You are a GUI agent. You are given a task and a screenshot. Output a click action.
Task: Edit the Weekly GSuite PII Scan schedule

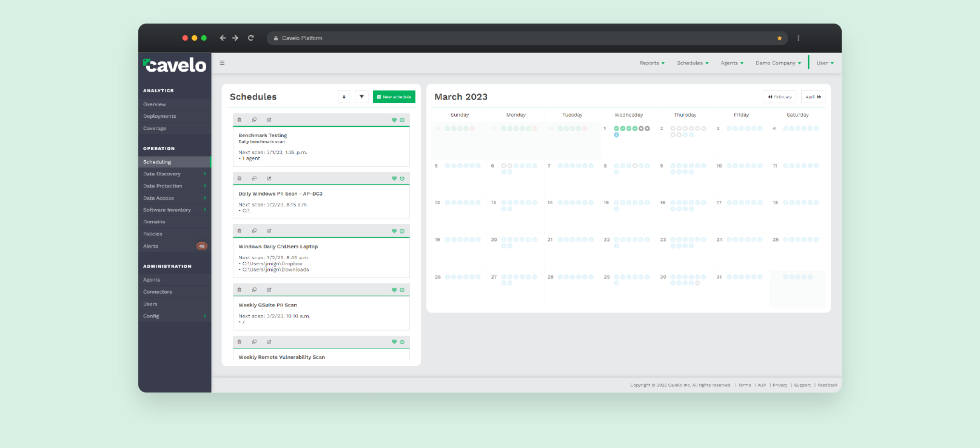[x=269, y=290]
